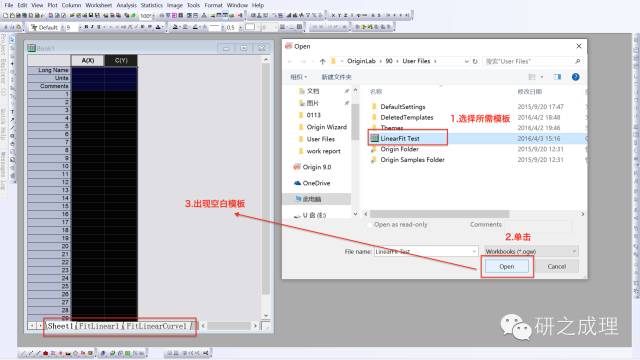This screenshot has width=640, height=360.
Task: Open the Format menu
Action: pyautogui.click(x=213, y=5)
